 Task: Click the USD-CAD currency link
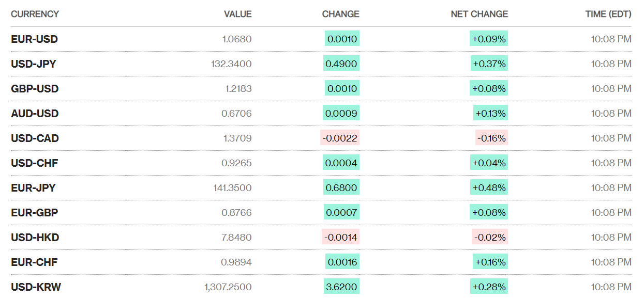[x=35, y=138]
